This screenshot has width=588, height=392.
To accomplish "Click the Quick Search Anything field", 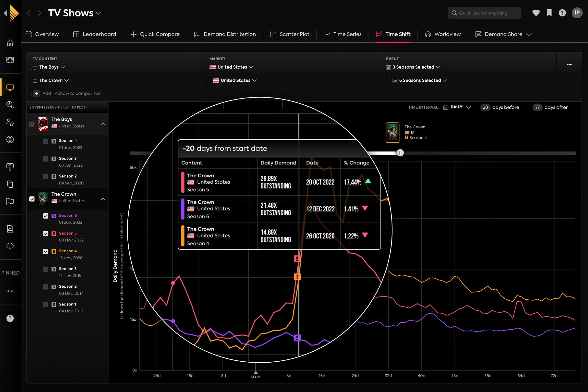I will [x=484, y=13].
